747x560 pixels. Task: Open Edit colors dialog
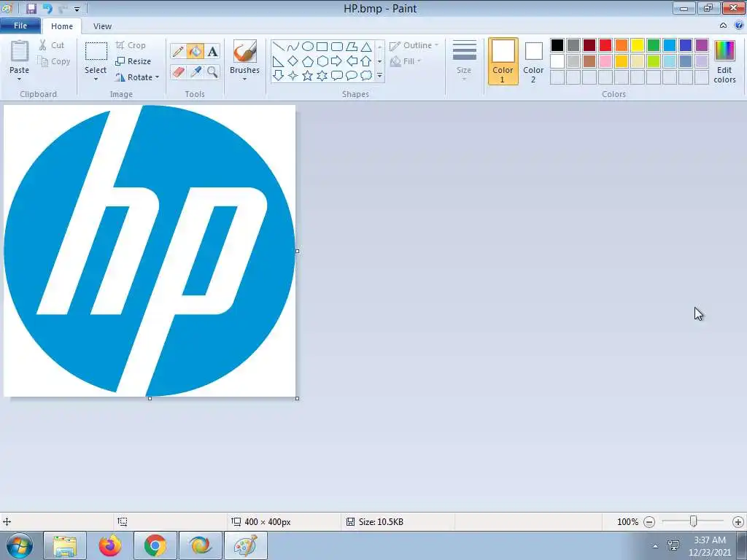pos(724,61)
